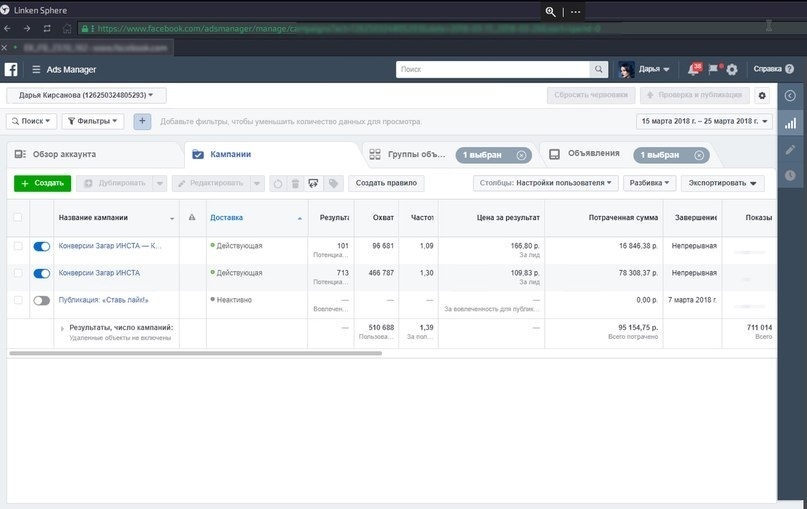This screenshot has height=509, width=807.
Task: Open the Ads Manager hamburger menu
Action: 36,69
